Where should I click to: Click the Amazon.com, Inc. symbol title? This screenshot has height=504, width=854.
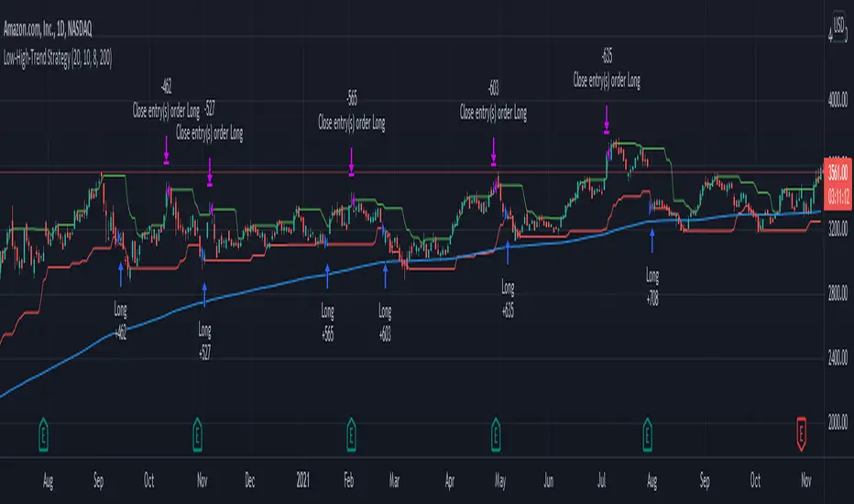(x=48, y=29)
